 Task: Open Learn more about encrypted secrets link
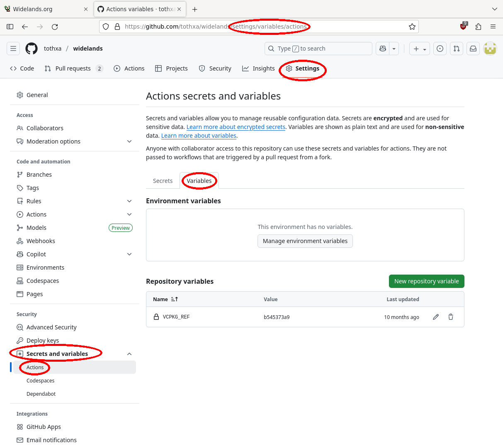[236, 127]
